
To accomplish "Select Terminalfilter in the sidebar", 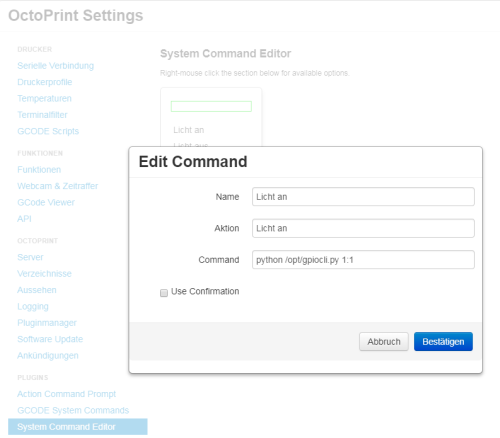I will 42,115.
